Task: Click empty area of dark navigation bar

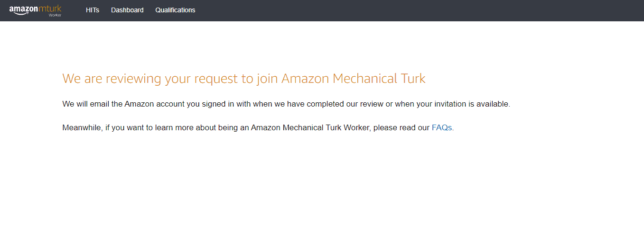Action: pyautogui.click(x=418, y=10)
